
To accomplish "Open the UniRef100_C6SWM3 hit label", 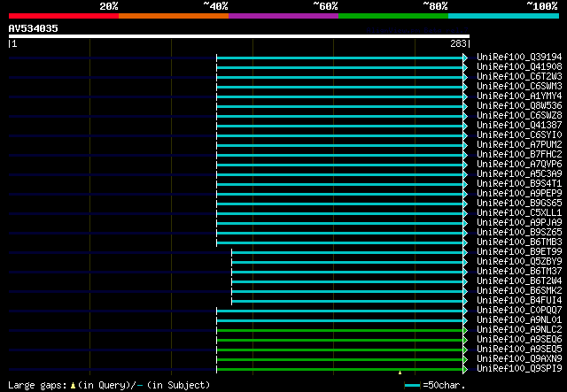I will (519, 87).
